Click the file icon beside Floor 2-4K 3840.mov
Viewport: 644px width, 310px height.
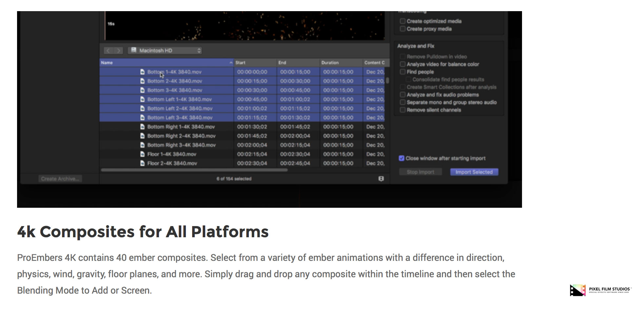click(142, 163)
